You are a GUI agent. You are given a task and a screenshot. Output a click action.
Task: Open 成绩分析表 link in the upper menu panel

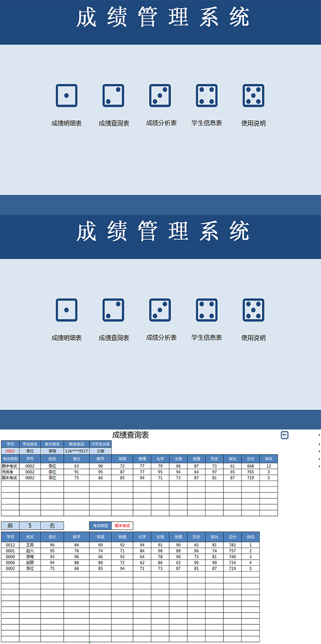point(161,123)
